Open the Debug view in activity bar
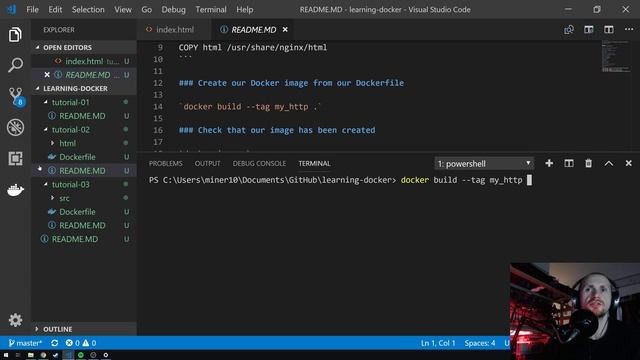Screen dimensions: 640x360 [15, 127]
